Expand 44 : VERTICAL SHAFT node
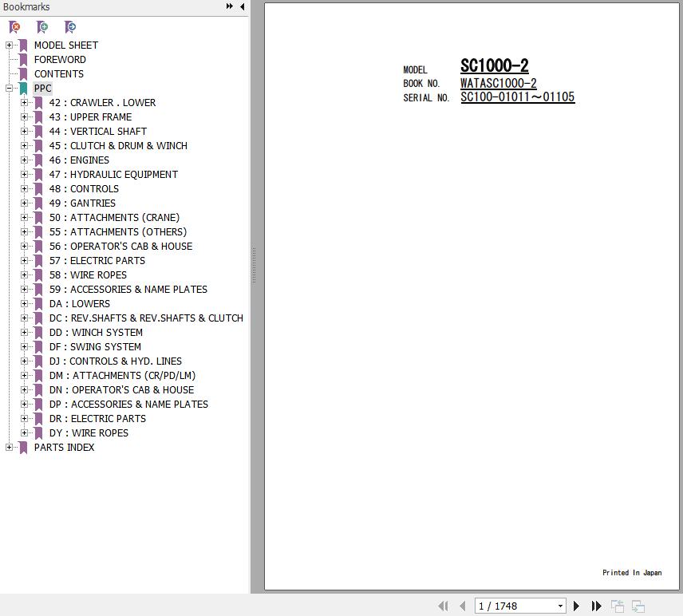 [x=24, y=131]
